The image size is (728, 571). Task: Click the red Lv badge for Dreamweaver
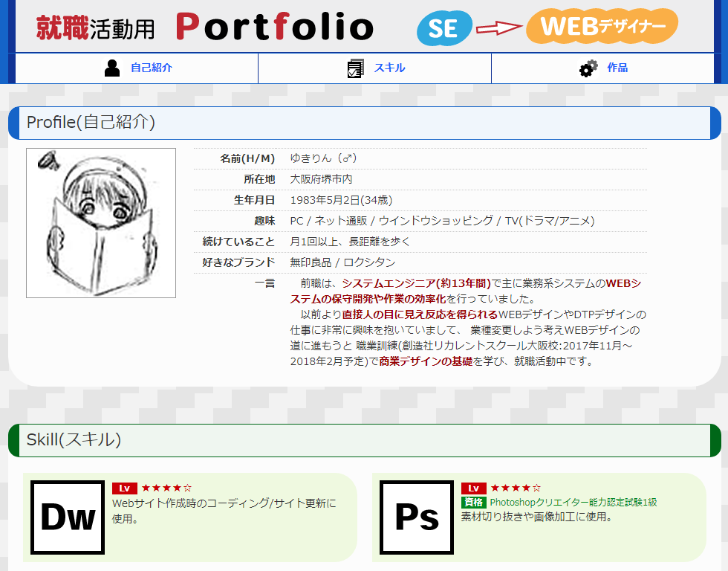click(125, 488)
